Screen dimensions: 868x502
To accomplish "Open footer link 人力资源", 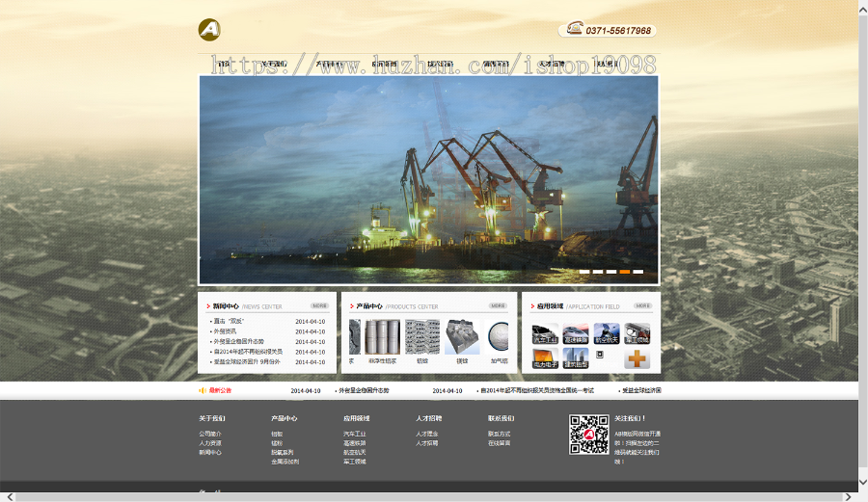I will pyautogui.click(x=210, y=443).
